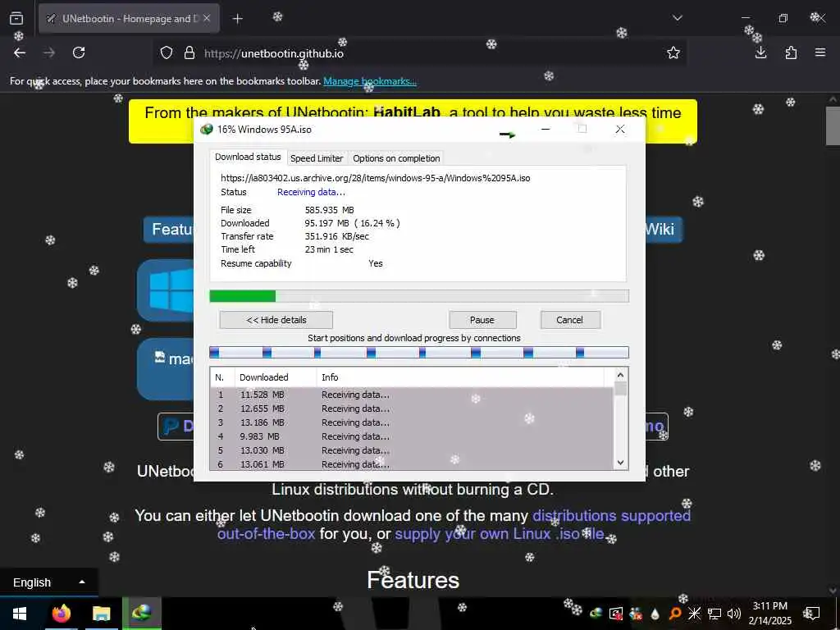This screenshot has width=840, height=630.
Task: Click connections list scroll down arrow
Action: point(620,463)
